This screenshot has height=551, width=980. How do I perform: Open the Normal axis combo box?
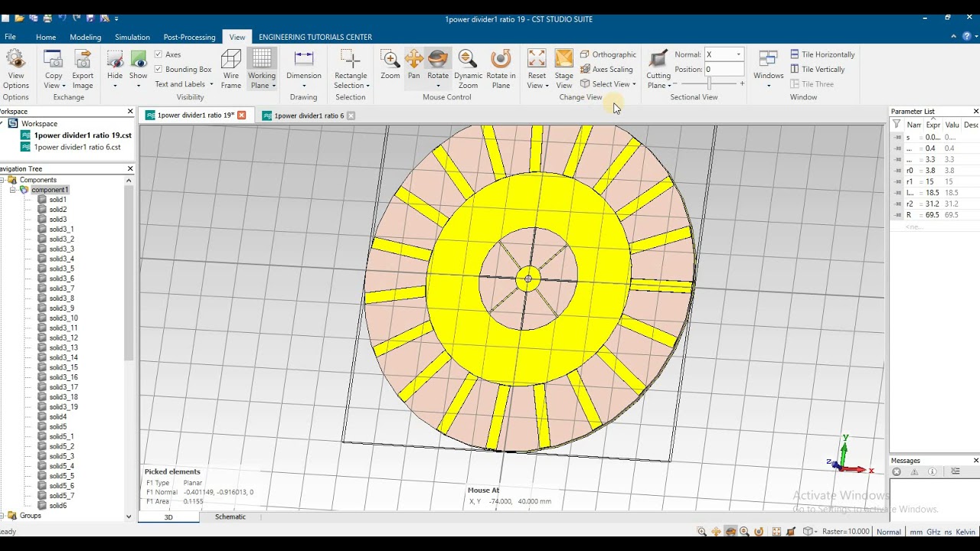(724, 54)
